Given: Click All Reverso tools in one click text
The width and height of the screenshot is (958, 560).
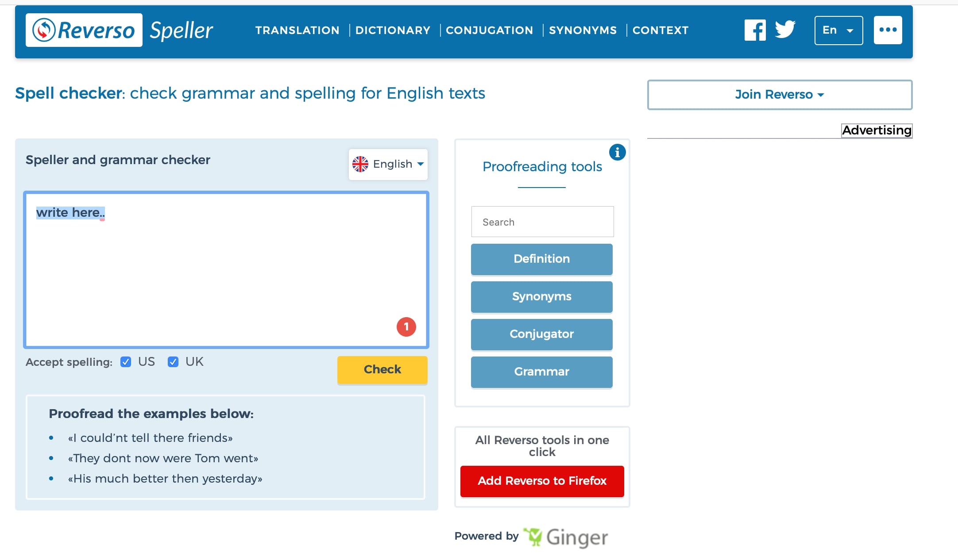Looking at the screenshot, I should pos(542,446).
